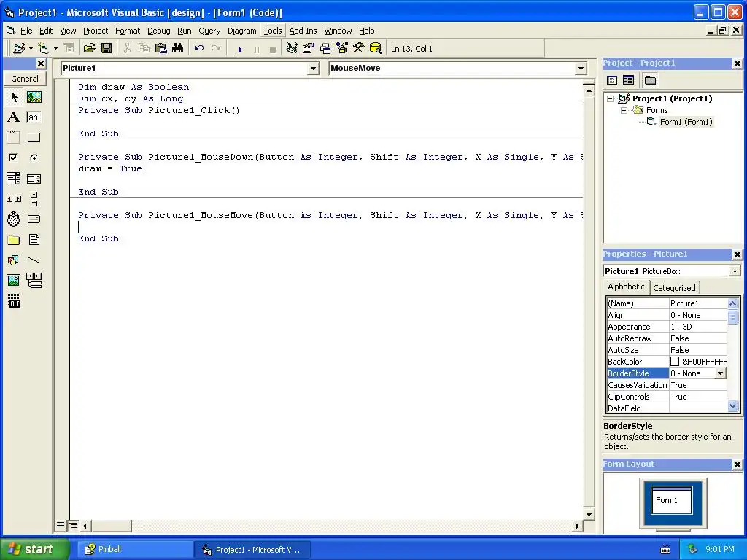Undo the last action in toolbar

click(199, 49)
